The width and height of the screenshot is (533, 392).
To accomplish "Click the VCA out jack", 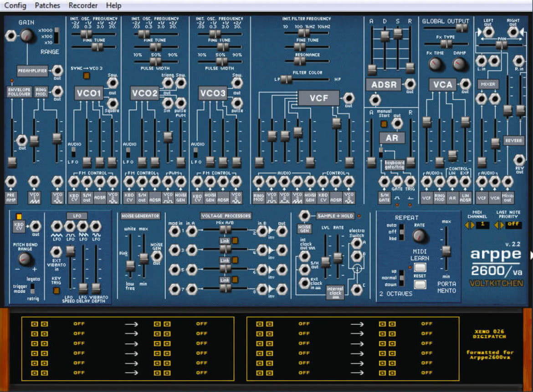I will click(x=465, y=84).
